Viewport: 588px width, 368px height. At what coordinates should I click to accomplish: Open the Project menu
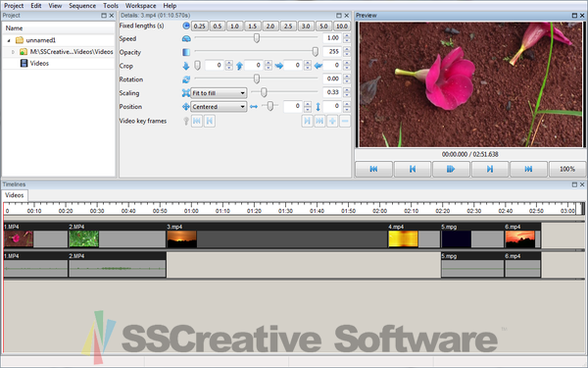point(14,6)
